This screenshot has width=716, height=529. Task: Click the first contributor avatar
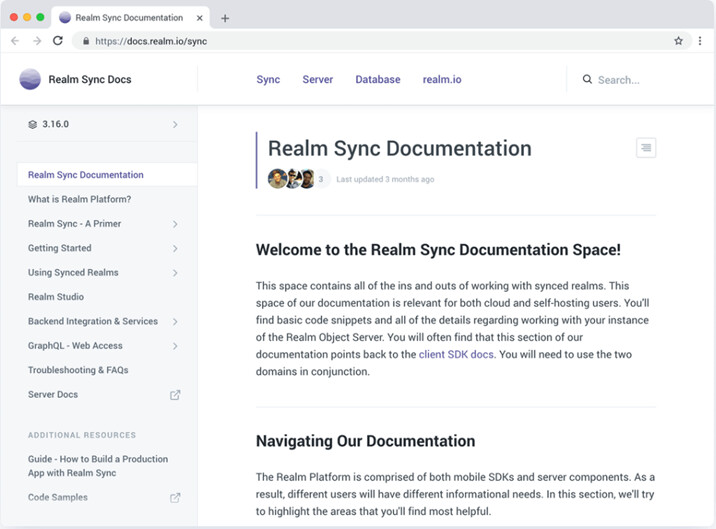point(277,179)
